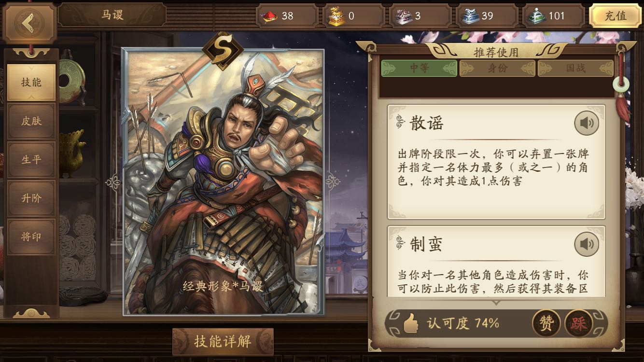Viewport: 644px width, 362px height.
Task: Switch to the 皮肤 tab
Action: click(x=31, y=121)
